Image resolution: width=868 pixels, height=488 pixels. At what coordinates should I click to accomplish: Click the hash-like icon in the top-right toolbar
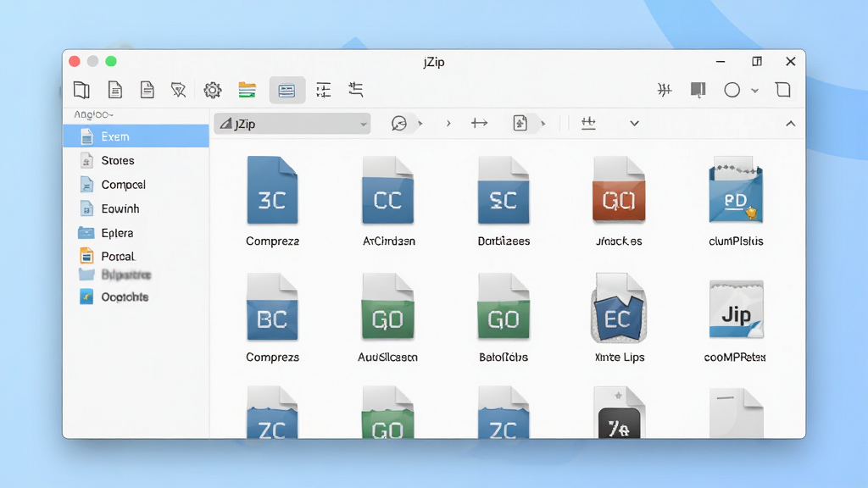pyautogui.click(x=665, y=90)
